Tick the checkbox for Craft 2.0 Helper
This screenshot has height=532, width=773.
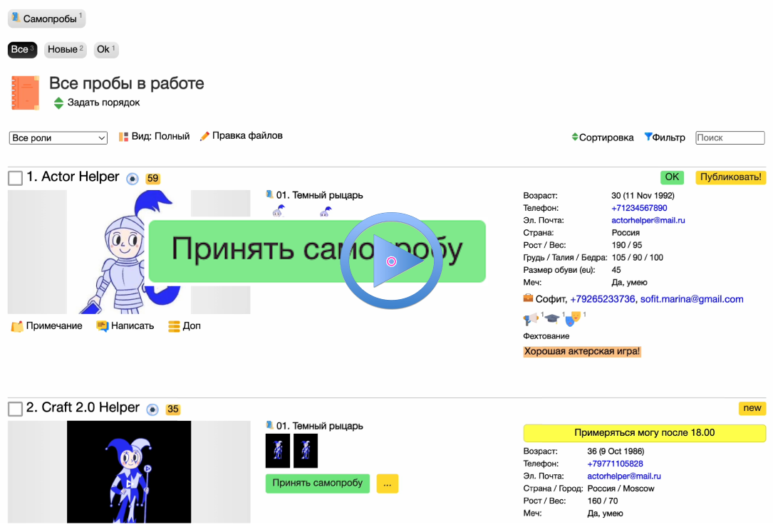[15, 408]
